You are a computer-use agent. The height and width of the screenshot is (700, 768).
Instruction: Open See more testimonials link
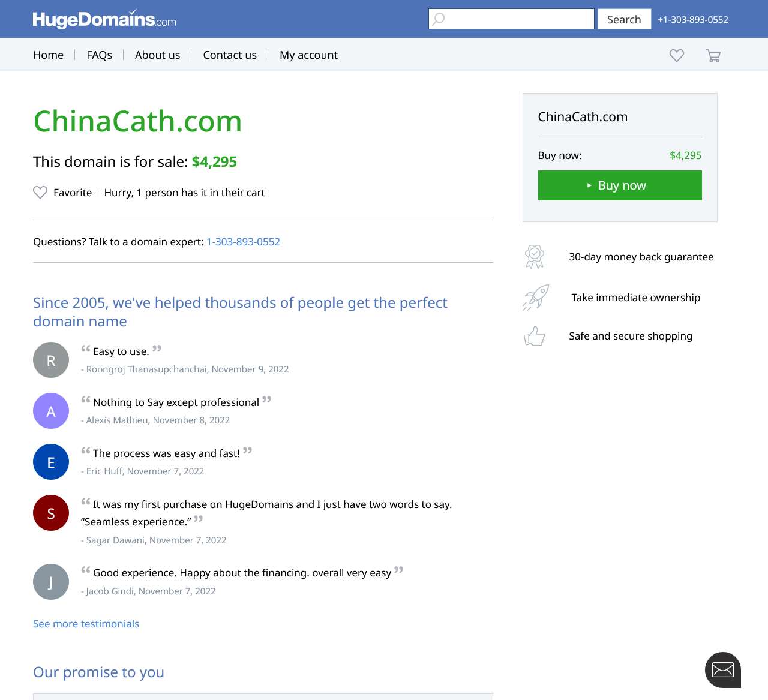86,624
